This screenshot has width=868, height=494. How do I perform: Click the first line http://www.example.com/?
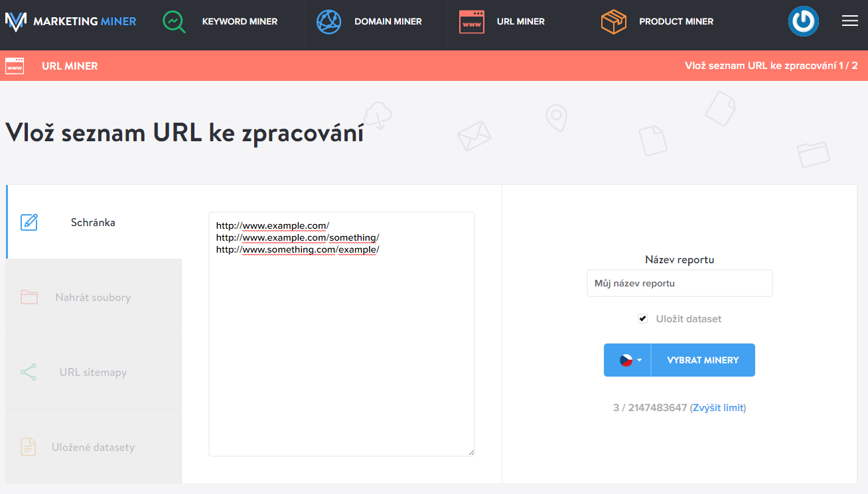273,225
